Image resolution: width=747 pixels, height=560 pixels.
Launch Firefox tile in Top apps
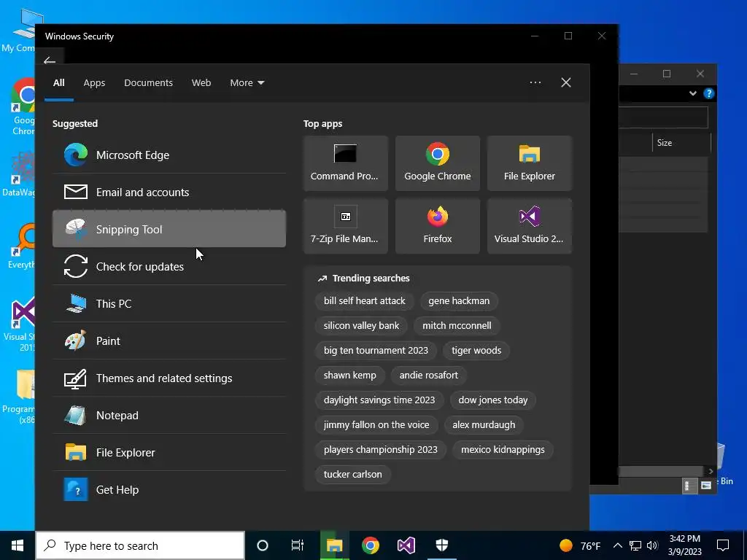[438, 226]
